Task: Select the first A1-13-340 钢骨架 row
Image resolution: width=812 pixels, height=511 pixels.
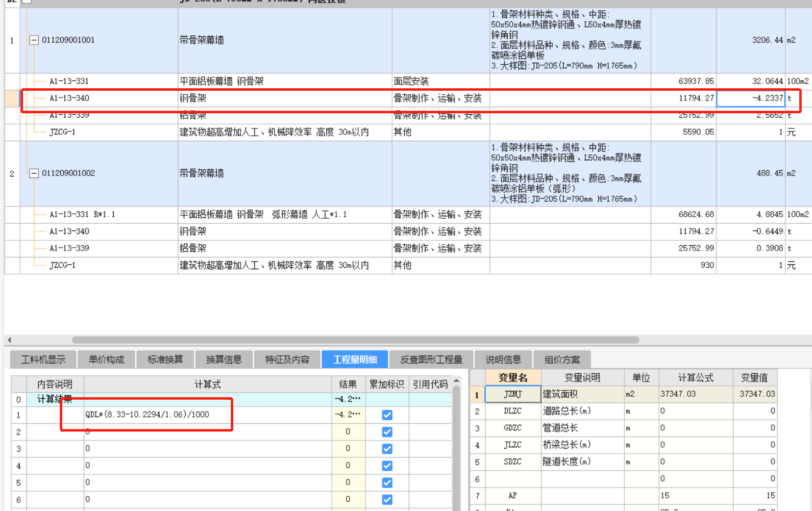Action: click(x=408, y=98)
